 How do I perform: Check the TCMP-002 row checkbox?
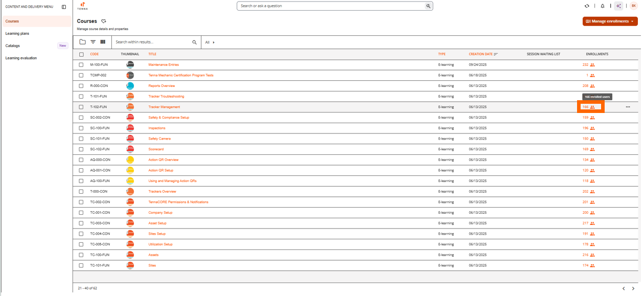point(81,75)
